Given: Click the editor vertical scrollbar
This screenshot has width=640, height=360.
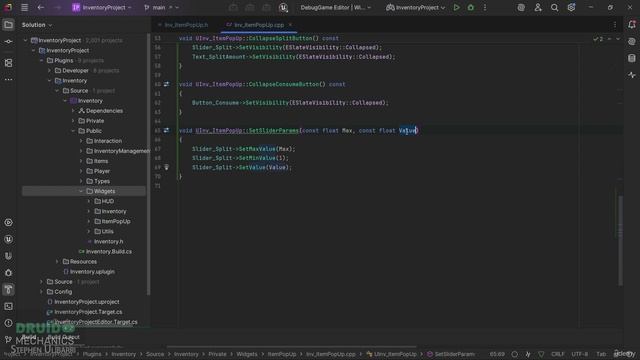Looking at the screenshot, I should 620,241.
